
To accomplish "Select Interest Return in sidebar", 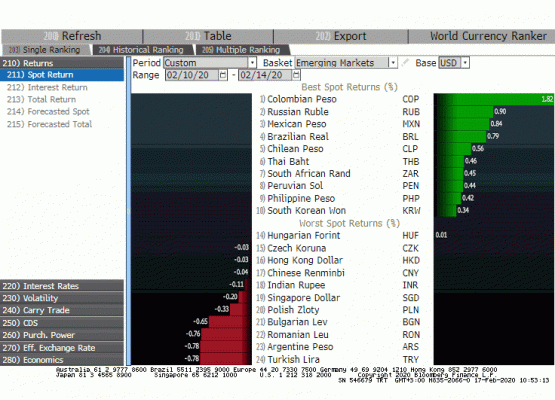I will click(x=47, y=87).
